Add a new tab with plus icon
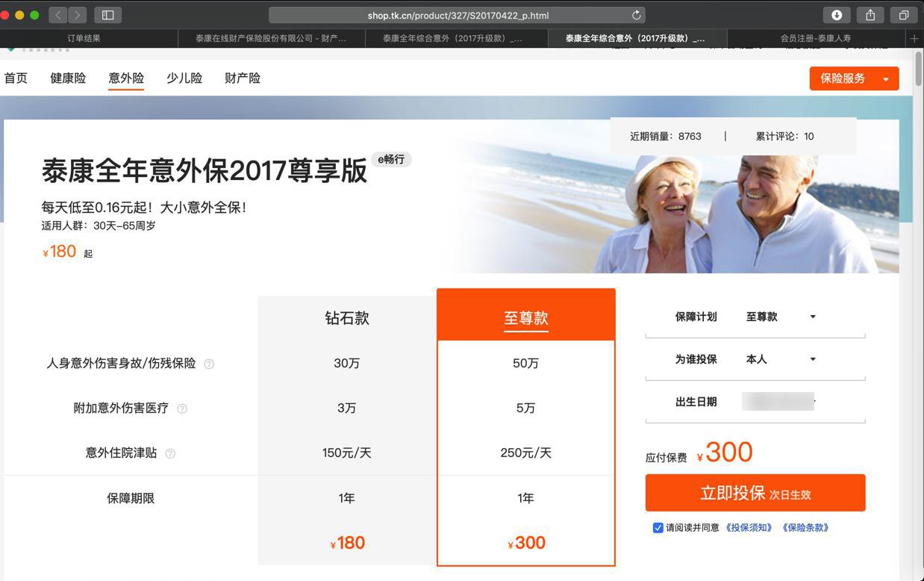Screen dimensions: 924x581 914,38
